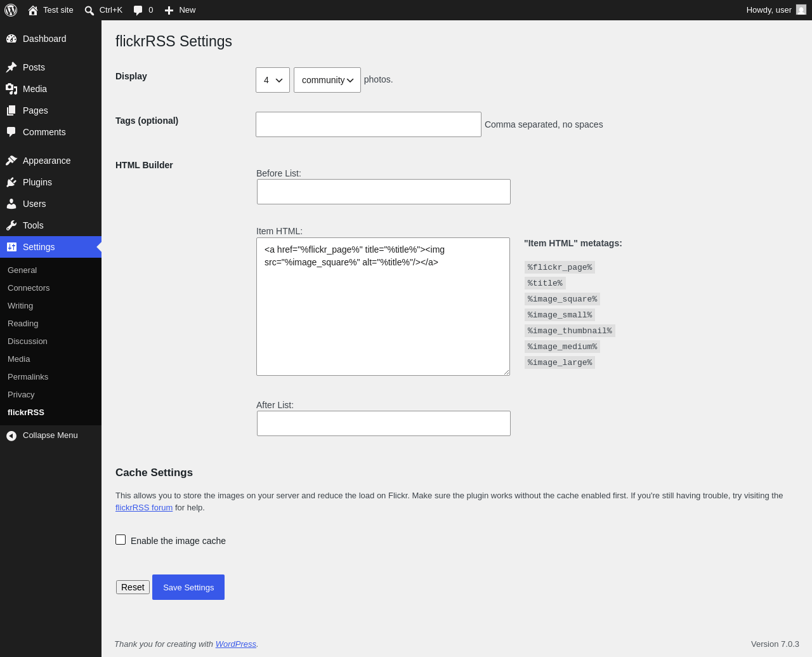Open Tools menu label

click(33, 225)
